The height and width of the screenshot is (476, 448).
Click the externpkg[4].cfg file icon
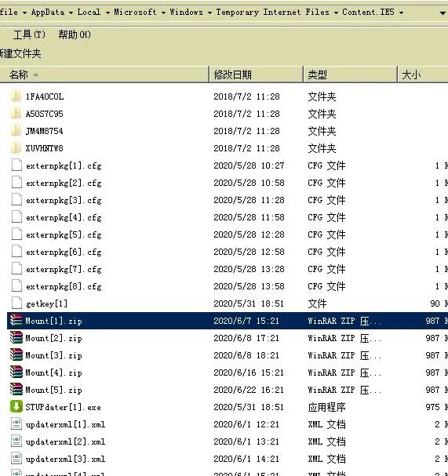click(16, 217)
